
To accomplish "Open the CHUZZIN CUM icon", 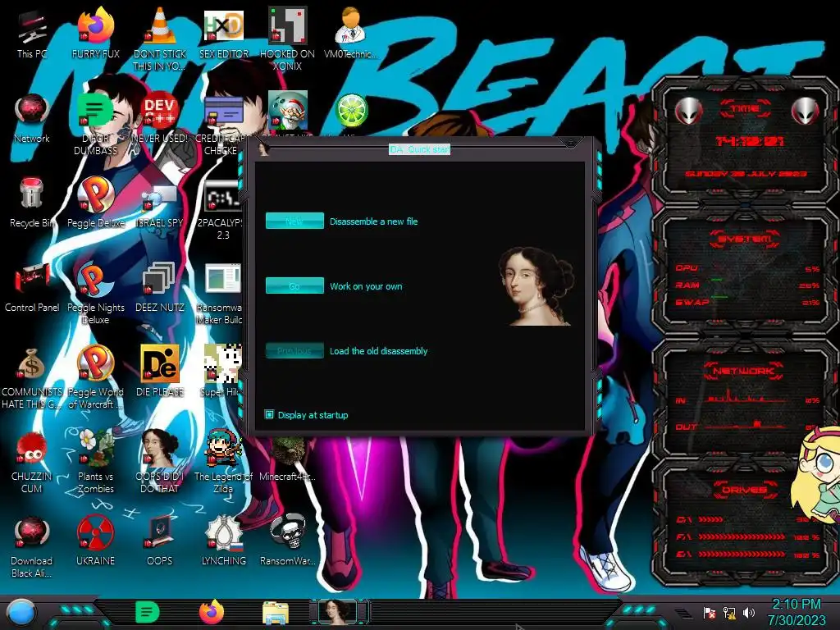I will 32,462.
